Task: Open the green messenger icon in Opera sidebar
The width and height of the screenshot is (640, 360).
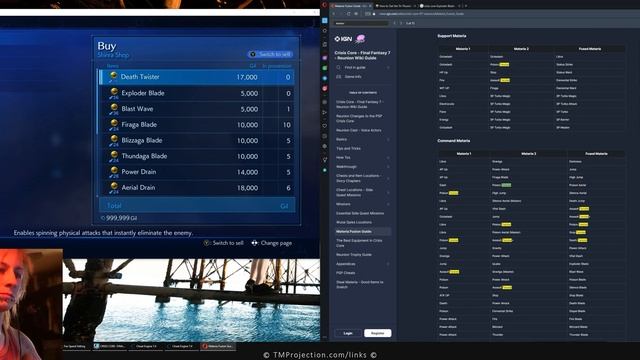Action: (x=324, y=68)
